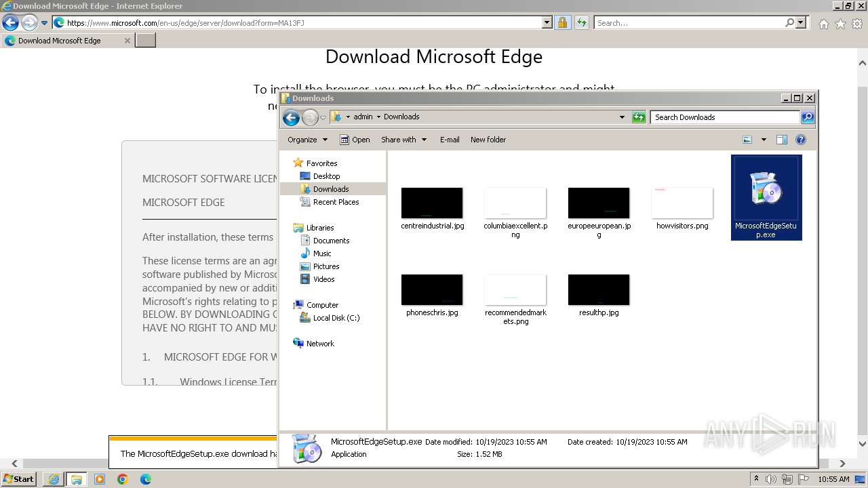Select Favorites in navigation pane
Viewport: 868px width, 488px height.
[321, 163]
